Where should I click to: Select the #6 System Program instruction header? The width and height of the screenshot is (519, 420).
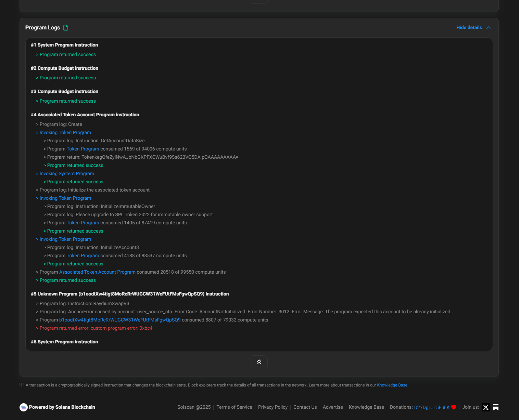(x=64, y=342)
